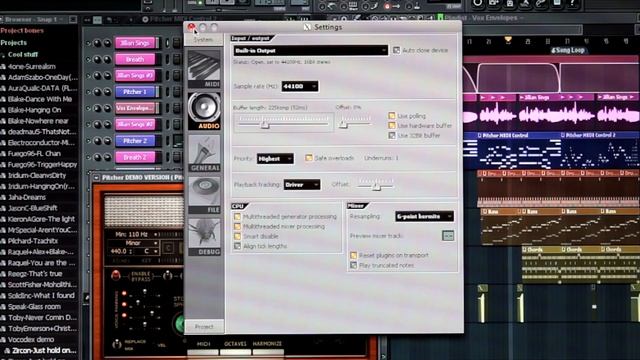The height and width of the screenshot is (360, 640).
Task: Open the Project tab in Settings
Action: point(204,327)
